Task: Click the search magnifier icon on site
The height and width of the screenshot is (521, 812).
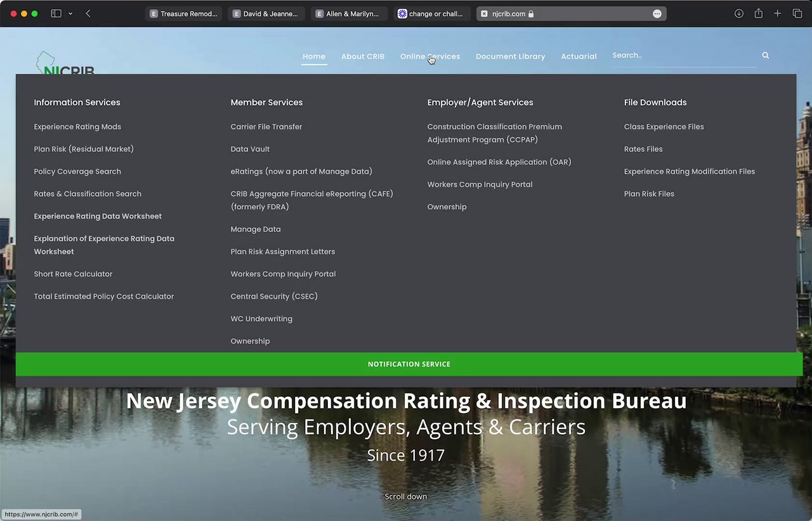Action: tap(766, 56)
